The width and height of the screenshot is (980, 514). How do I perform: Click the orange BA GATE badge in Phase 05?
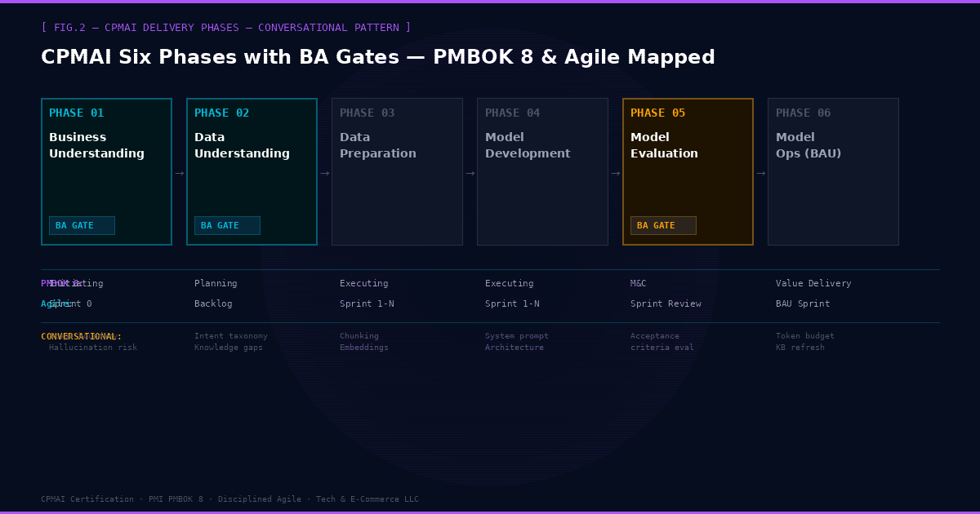coord(663,225)
